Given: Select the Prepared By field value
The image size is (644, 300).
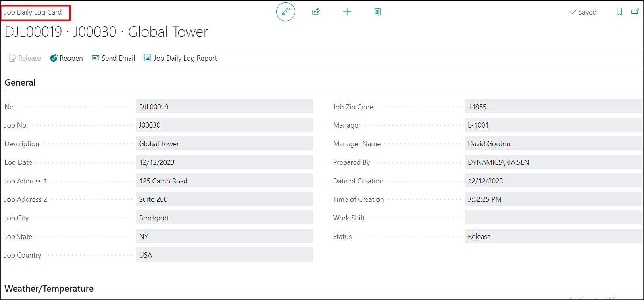Looking at the screenshot, I should (x=553, y=162).
